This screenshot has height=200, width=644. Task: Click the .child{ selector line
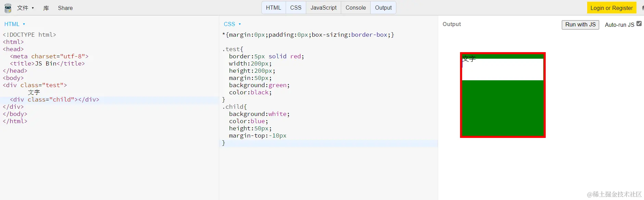click(235, 107)
